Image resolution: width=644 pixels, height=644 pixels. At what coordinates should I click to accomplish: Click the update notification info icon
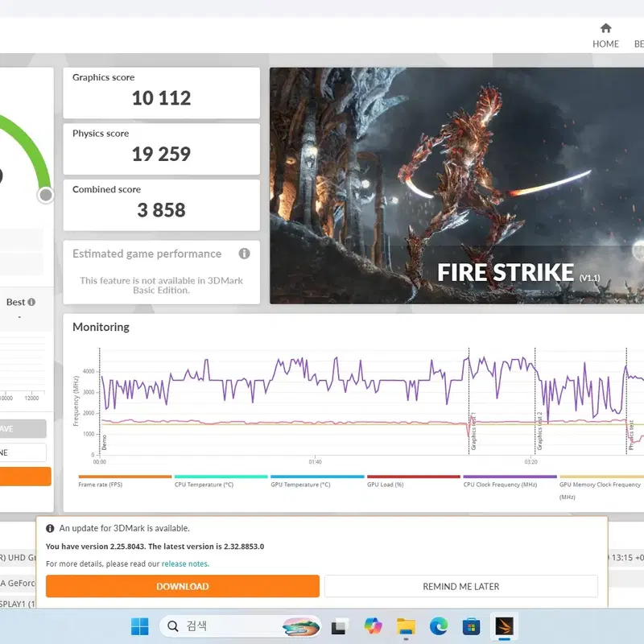[x=50, y=528]
